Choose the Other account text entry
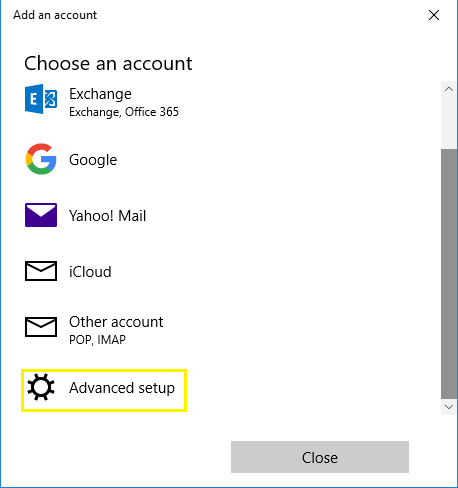Image resolution: width=458 pixels, height=488 pixels. [116, 322]
